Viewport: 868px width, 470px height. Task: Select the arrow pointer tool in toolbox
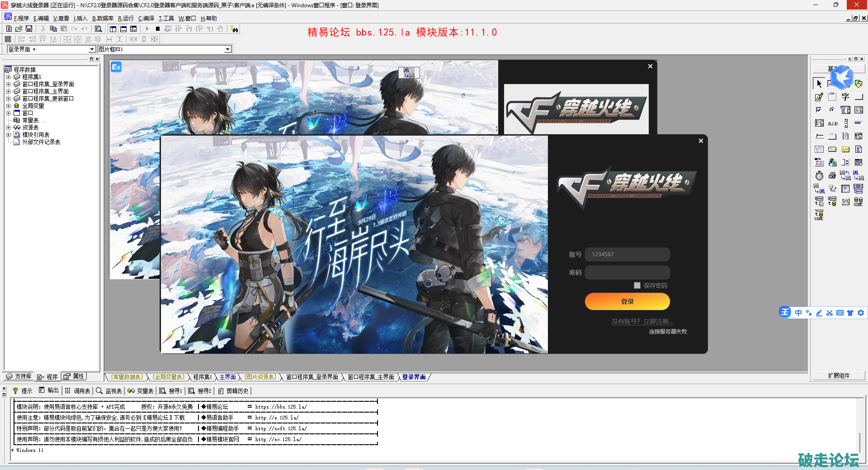[x=819, y=84]
